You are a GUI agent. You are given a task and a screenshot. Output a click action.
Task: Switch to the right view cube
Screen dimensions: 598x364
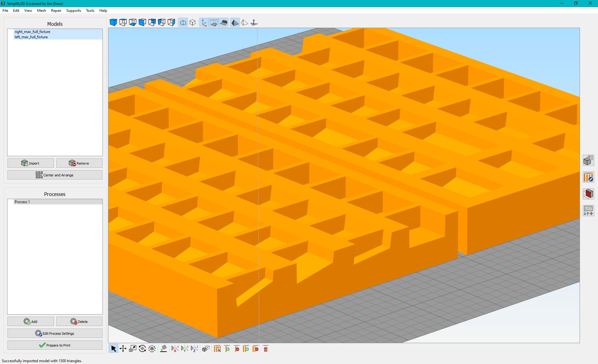coord(171,22)
